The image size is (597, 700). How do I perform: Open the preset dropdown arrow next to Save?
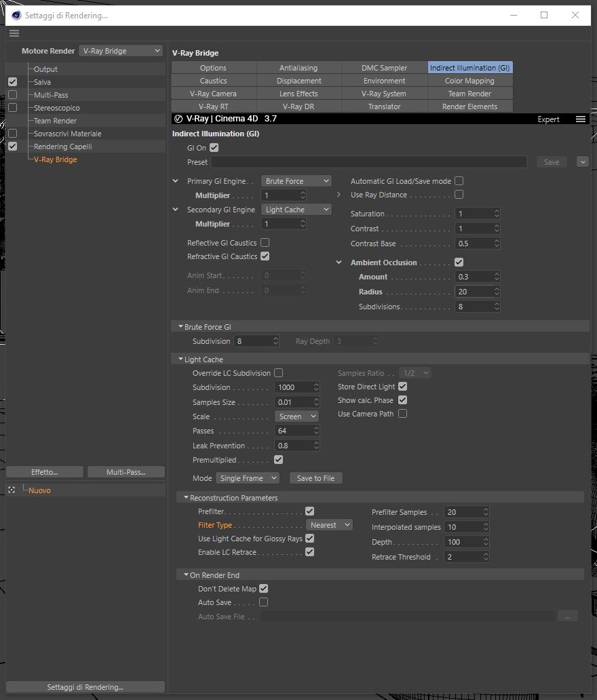click(x=582, y=162)
